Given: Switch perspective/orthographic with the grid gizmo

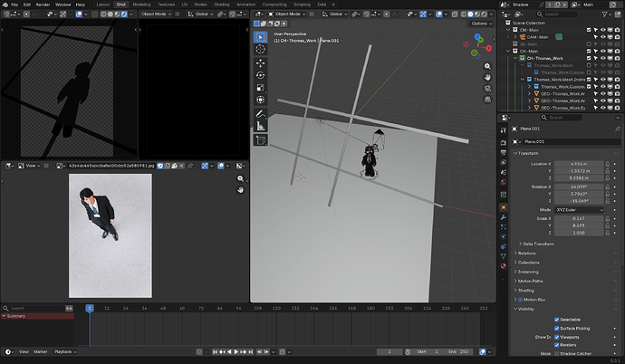Looking at the screenshot, I should tap(487, 100).
